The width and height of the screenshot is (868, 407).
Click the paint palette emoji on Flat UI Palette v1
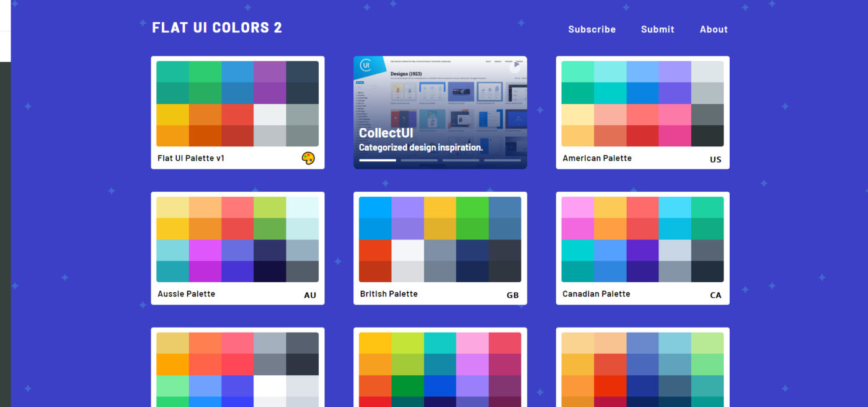tap(309, 158)
